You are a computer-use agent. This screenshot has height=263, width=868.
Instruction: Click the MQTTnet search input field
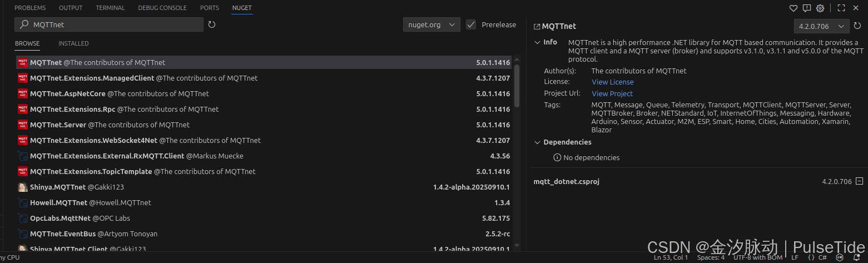pyautogui.click(x=109, y=24)
